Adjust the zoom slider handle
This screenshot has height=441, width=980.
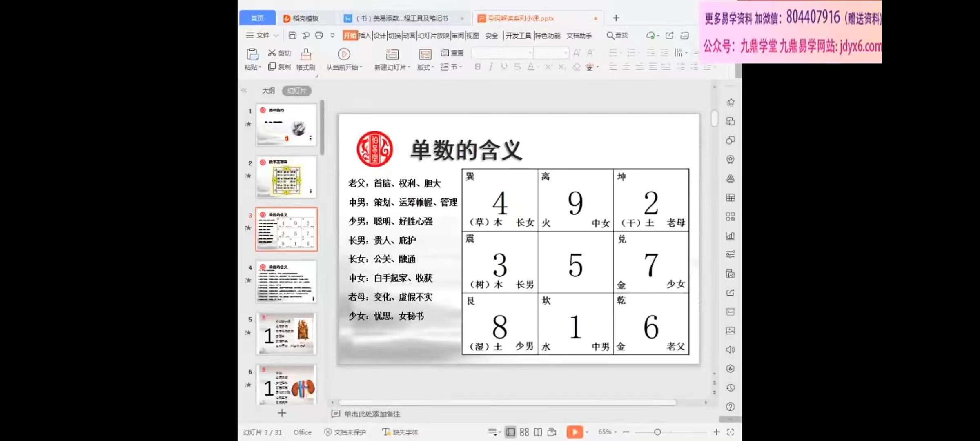tap(657, 432)
